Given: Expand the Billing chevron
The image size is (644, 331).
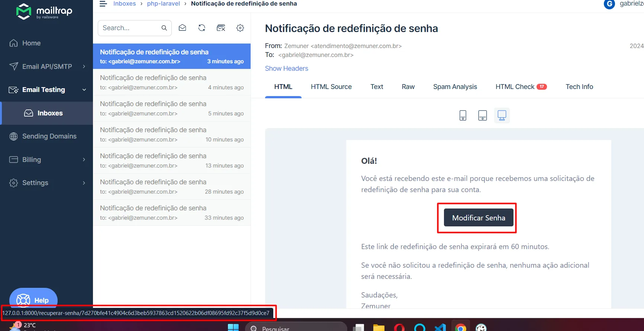Looking at the screenshot, I should point(84,160).
